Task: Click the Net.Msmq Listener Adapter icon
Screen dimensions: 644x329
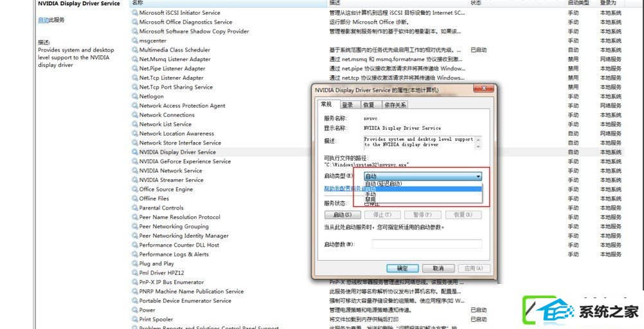Action: (135, 59)
